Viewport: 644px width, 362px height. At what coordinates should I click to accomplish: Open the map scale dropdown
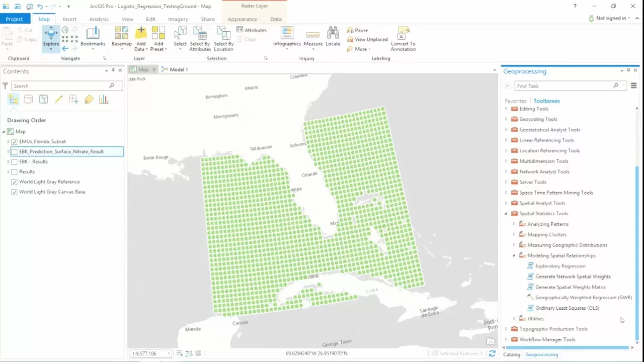pyautogui.click(x=169, y=353)
